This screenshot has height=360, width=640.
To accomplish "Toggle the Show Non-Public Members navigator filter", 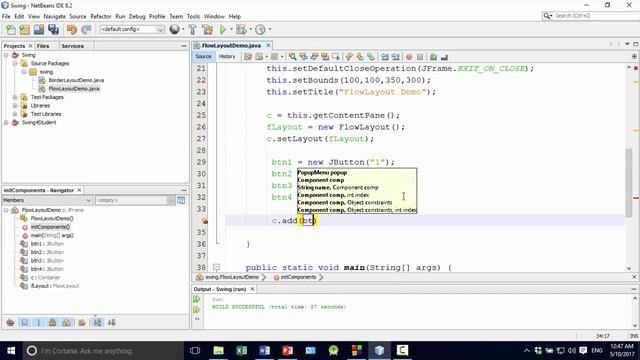I will point(53,322).
